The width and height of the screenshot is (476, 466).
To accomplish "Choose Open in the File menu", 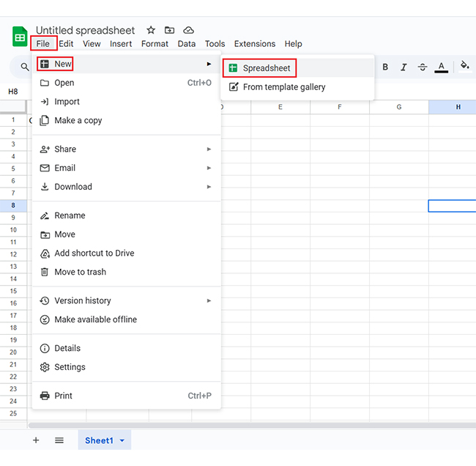I will (x=126, y=83).
